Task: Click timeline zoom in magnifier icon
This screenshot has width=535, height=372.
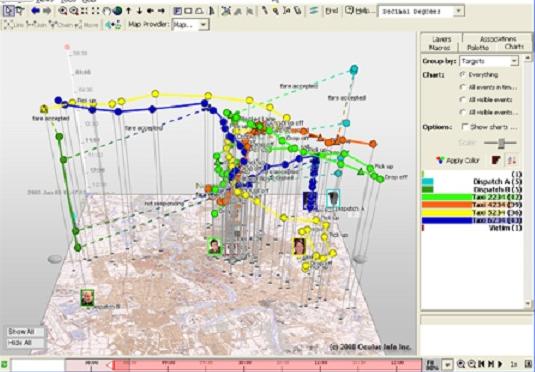Action: 461,364
